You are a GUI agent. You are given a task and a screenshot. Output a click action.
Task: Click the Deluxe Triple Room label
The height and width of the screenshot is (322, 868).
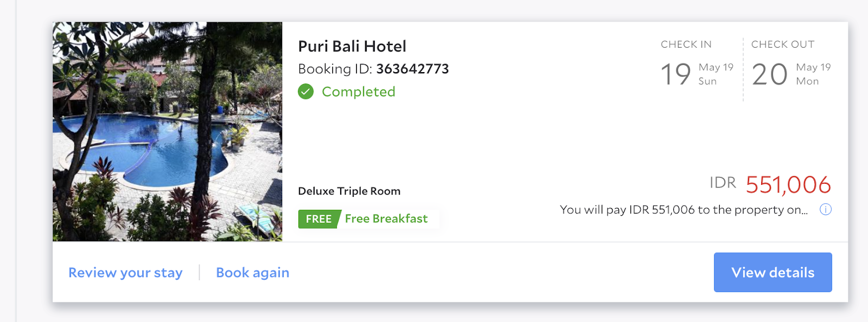click(x=349, y=191)
